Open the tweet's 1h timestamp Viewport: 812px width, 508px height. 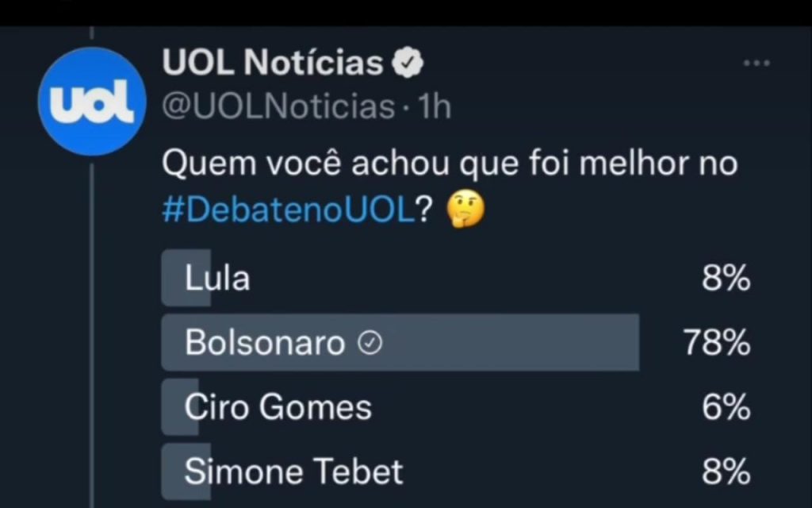(435, 106)
